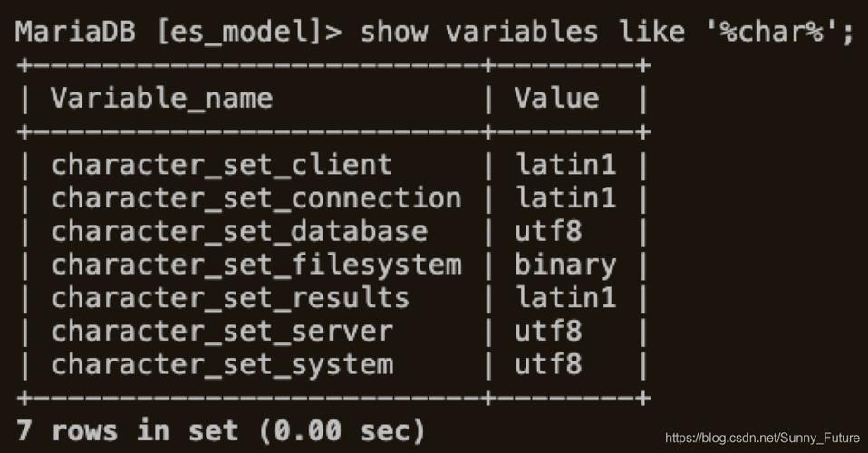Click the character_set_client row name
Viewport: 868px width, 453px height.
tap(221, 165)
